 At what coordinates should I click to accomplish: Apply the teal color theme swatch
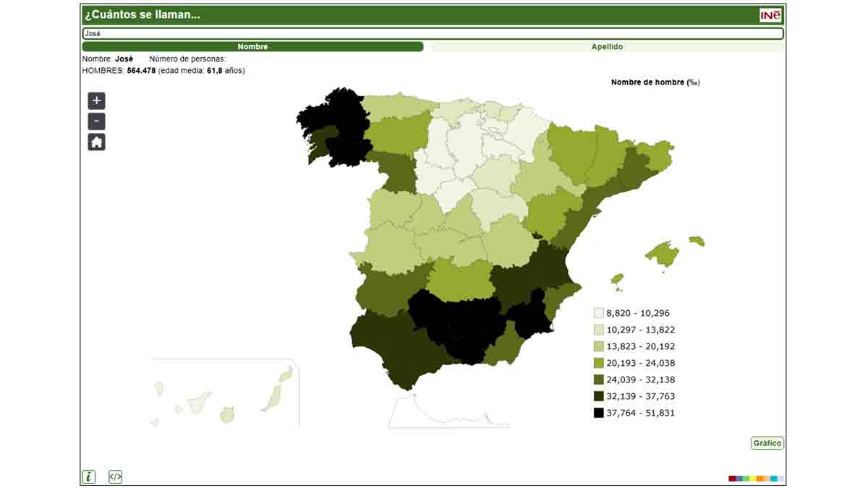[x=774, y=479]
